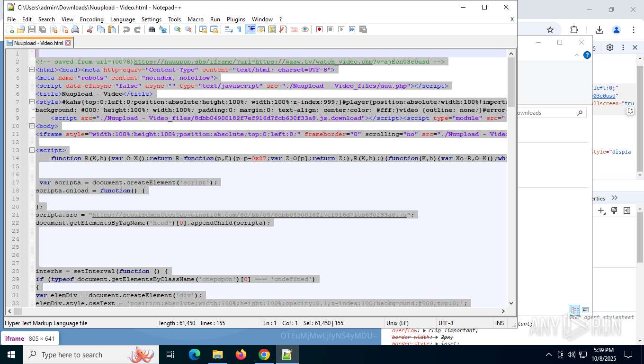Click the Copy toolbar icon
The image size is (644, 364).
coord(100,29)
